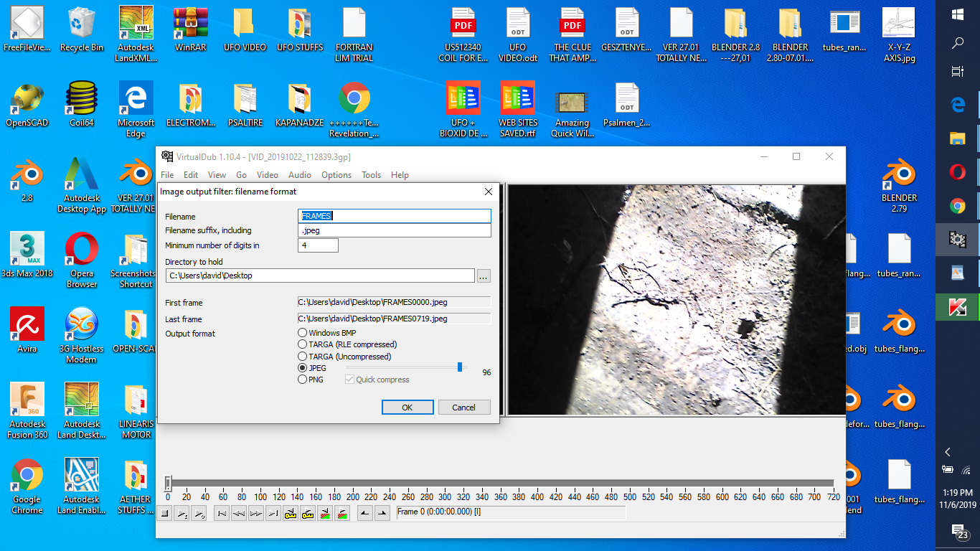
Task: Click the frame position slider thumb
Action: click(168, 483)
